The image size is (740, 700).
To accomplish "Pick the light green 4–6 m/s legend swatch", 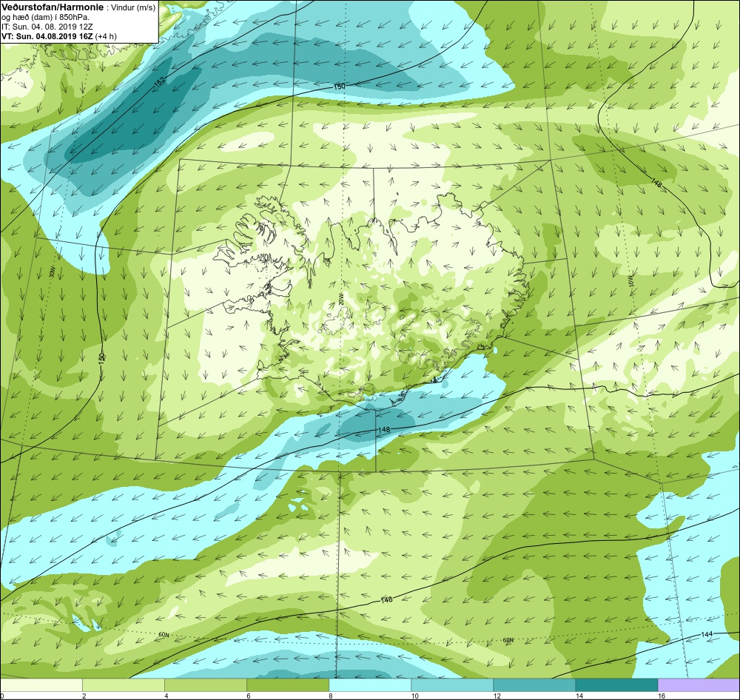I will tap(205, 685).
